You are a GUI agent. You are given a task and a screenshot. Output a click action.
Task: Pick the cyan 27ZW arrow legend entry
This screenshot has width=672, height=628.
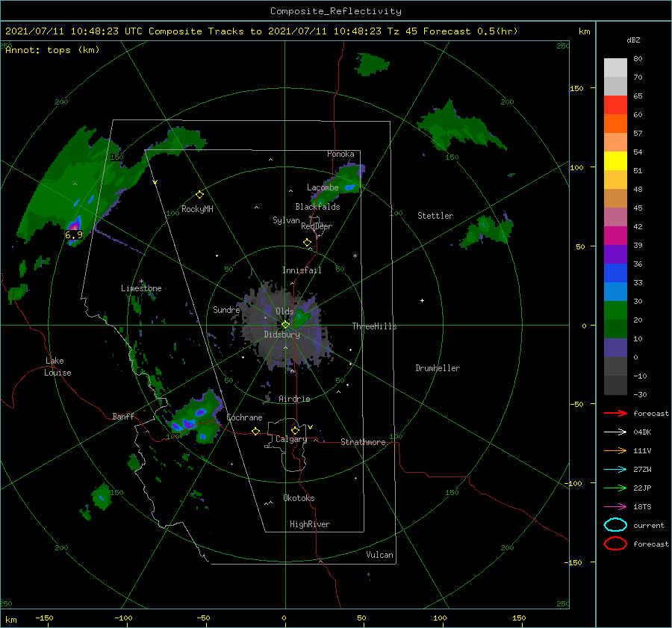pos(615,470)
